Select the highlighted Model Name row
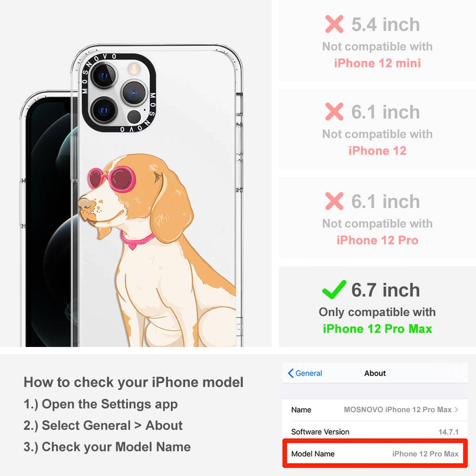The width and height of the screenshot is (476, 476). (375, 454)
